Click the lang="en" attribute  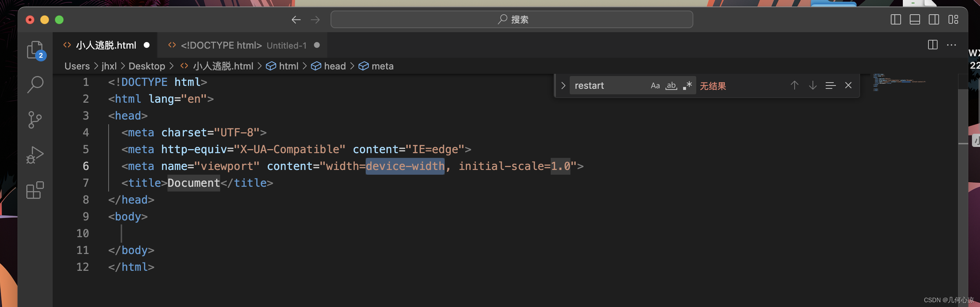point(178,99)
